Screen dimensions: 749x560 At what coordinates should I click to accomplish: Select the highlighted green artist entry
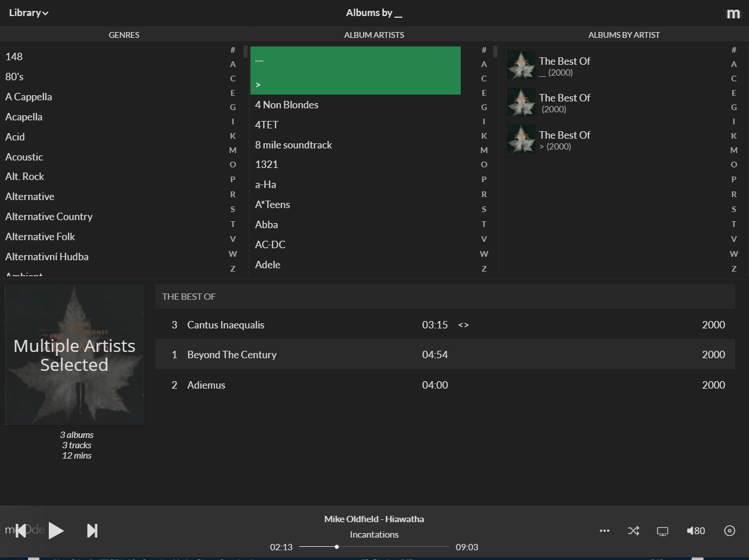[355, 70]
